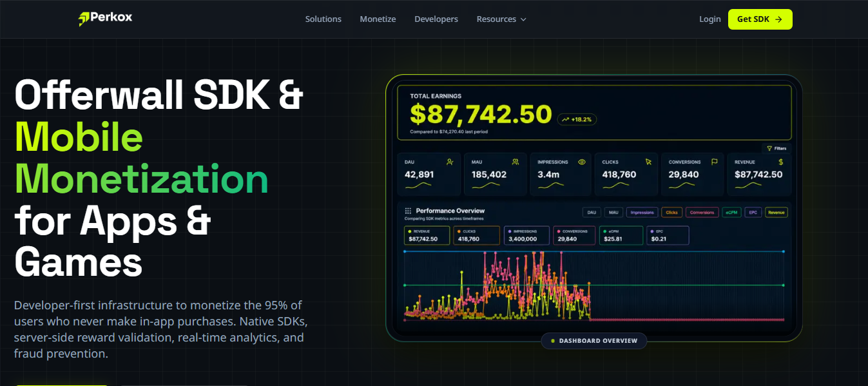Click the large $87,742.50 total earnings figure
868x386 pixels.
(x=481, y=114)
